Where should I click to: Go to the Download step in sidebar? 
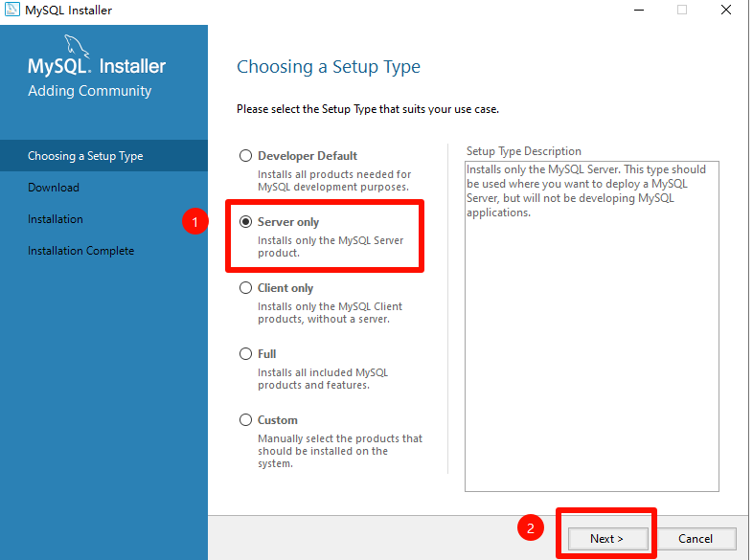tap(54, 188)
